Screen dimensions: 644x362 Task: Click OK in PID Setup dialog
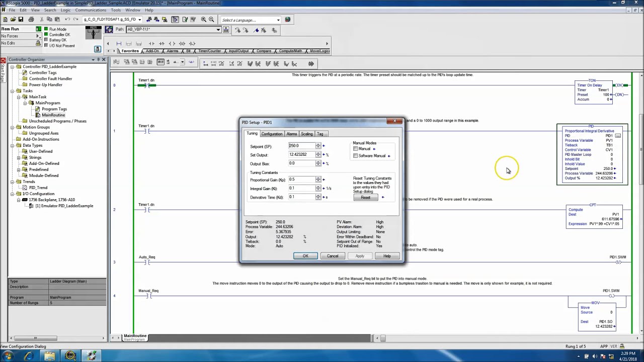(x=305, y=256)
